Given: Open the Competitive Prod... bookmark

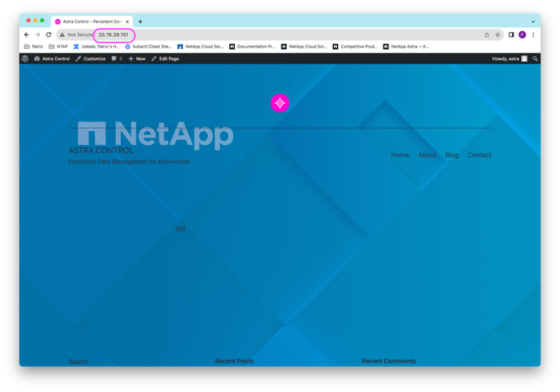Looking at the screenshot, I should coord(355,47).
